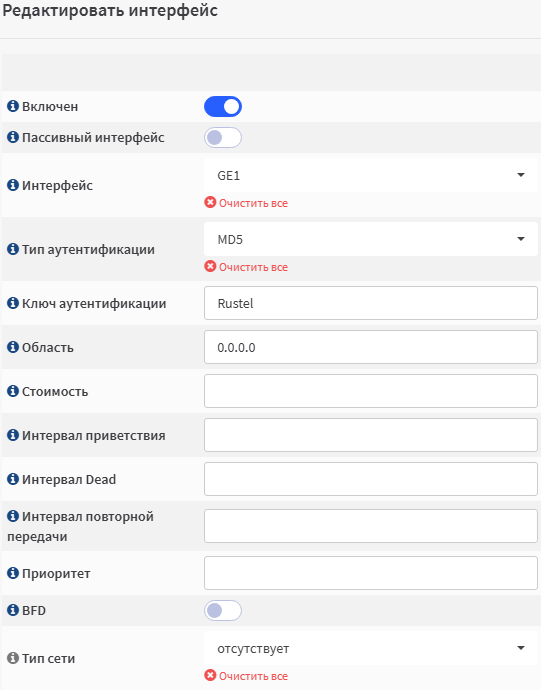Screen dimensions: 541x690
Task: Open the Интерфейс dropdown showing GE1
Action: tap(371, 175)
